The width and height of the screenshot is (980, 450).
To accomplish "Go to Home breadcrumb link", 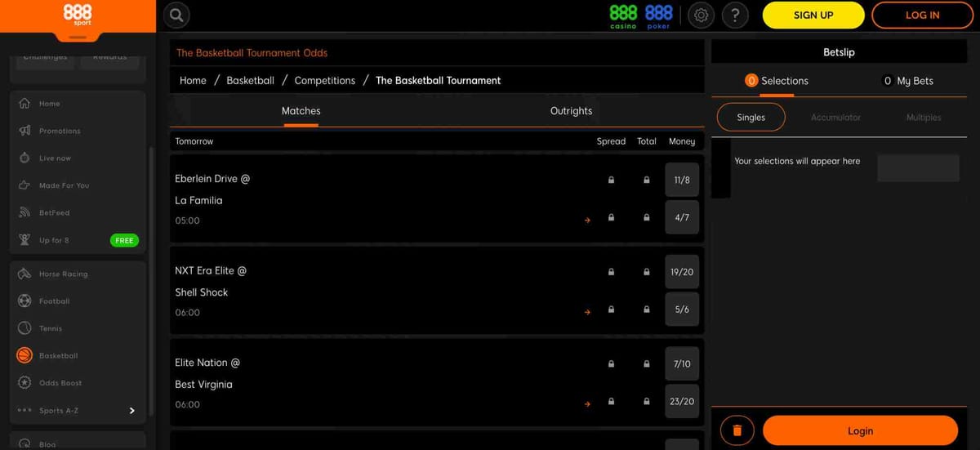I will pyautogui.click(x=193, y=81).
